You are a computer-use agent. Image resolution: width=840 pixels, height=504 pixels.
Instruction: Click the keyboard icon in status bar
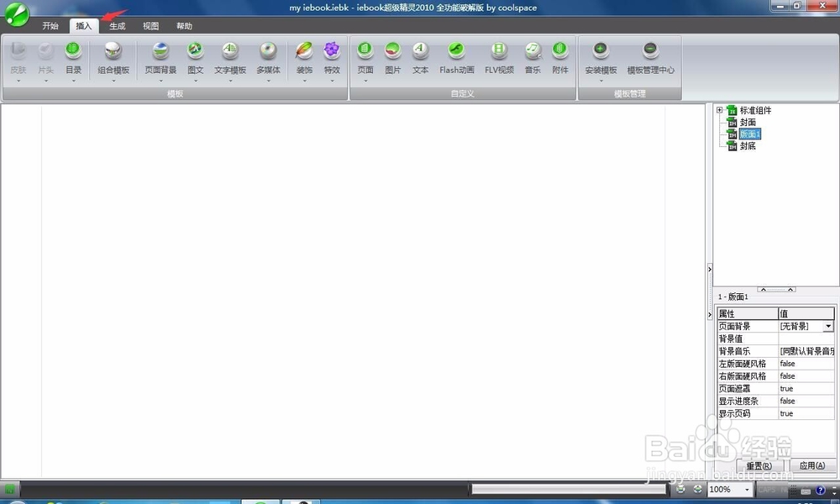pos(806,491)
